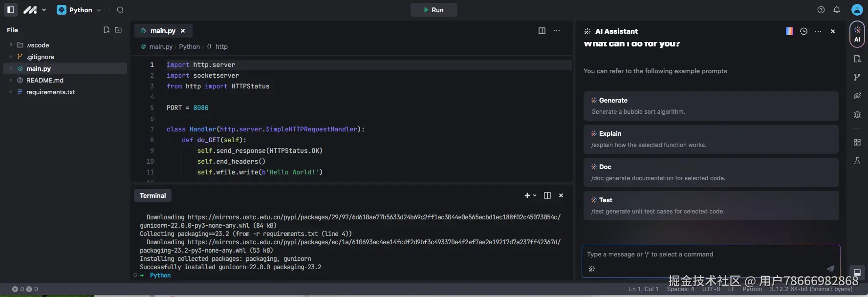This screenshot has height=297, width=868.
Task: Open AI Assistant more options ellipsis
Action: point(818,31)
